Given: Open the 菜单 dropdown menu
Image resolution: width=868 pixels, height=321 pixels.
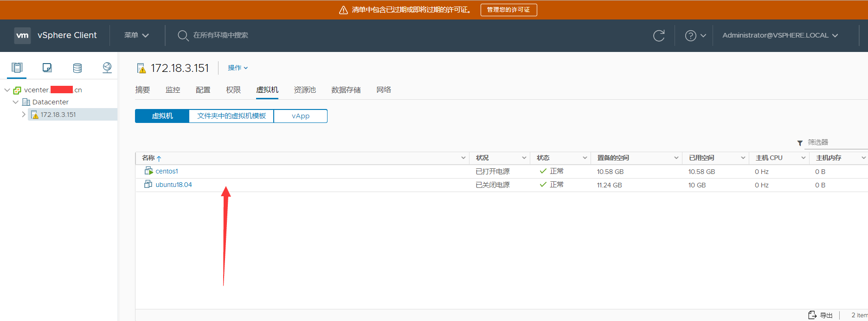Looking at the screenshot, I should click(x=136, y=35).
